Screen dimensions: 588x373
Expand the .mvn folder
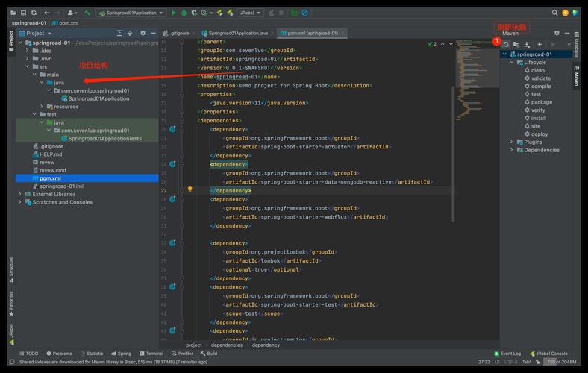[x=28, y=58]
